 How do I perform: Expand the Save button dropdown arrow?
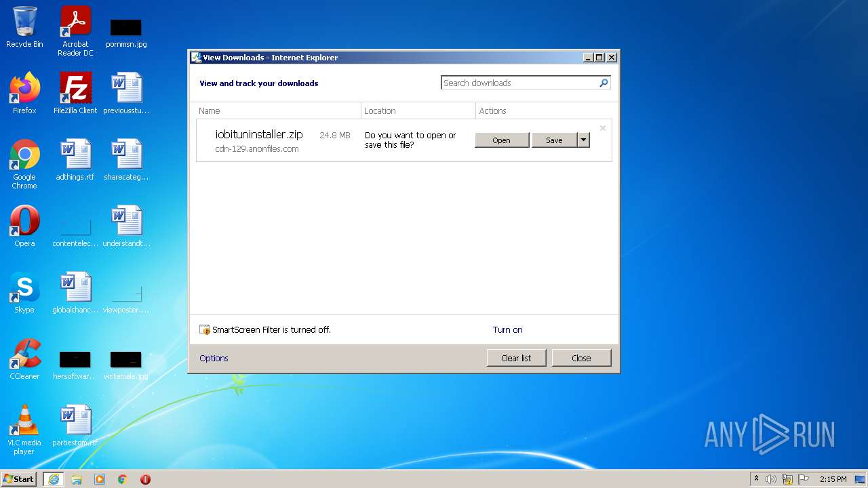click(x=583, y=140)
